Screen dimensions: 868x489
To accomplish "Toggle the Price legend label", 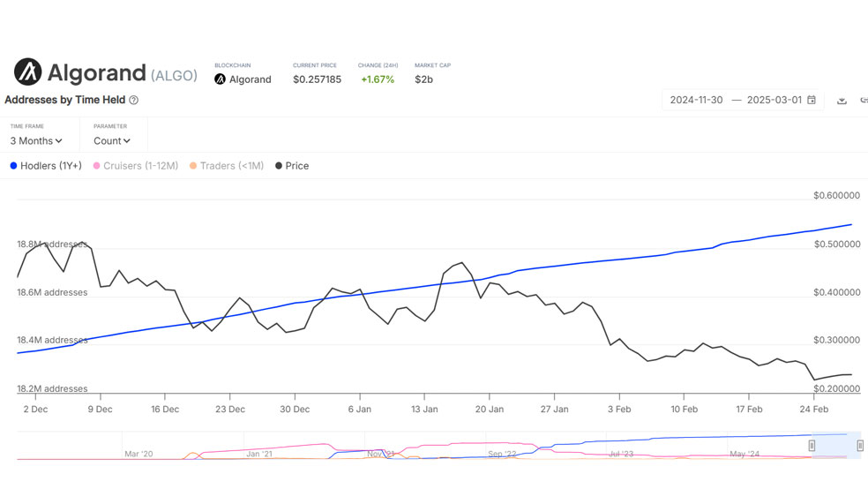I will click(296, 166).
